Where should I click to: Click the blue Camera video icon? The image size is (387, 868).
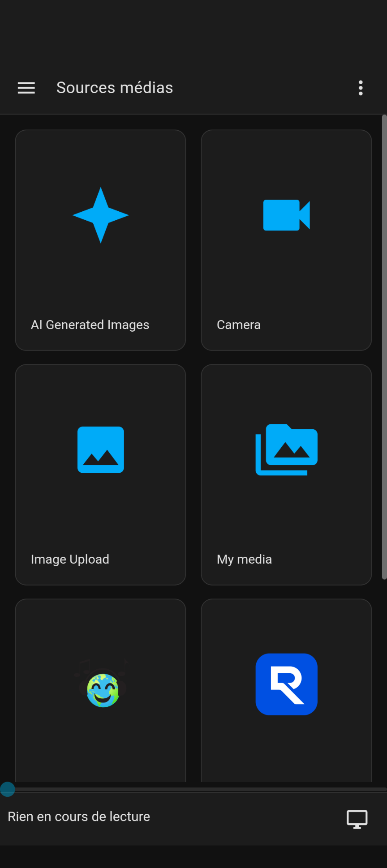[x=286, y=215]
